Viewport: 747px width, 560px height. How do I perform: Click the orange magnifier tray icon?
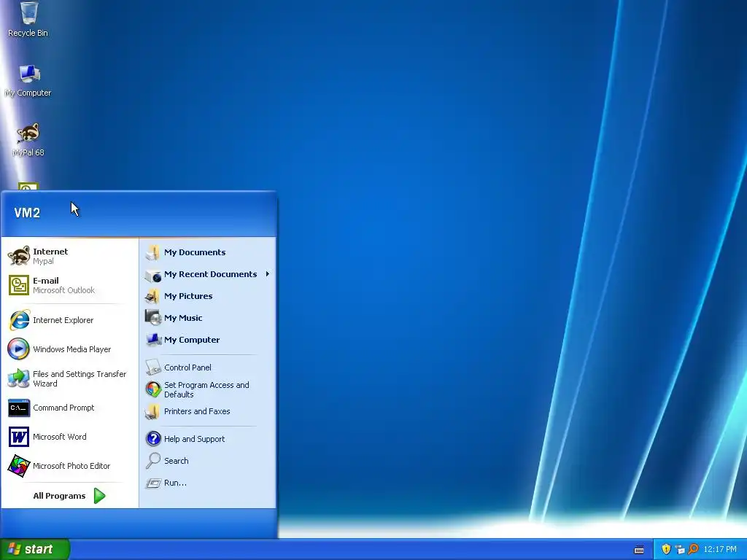click(x=693, y=549)
